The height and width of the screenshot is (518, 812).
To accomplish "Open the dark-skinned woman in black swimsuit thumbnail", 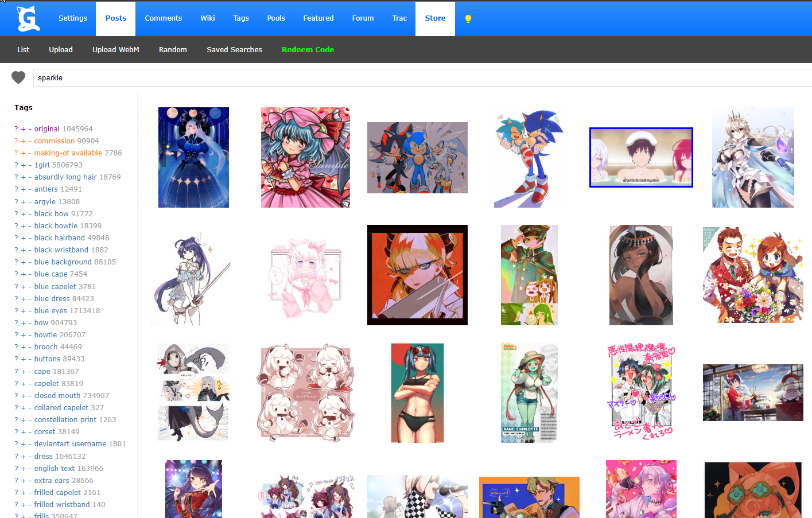I will (x=641, y=275).
